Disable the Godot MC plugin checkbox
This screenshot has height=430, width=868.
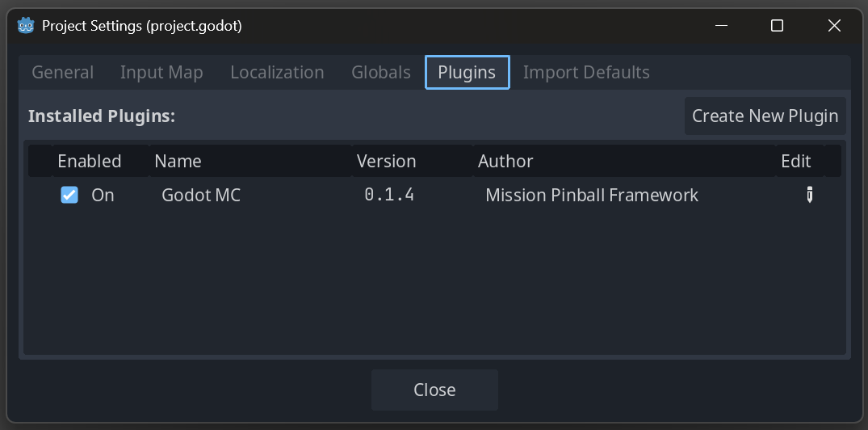click(x=69, y=195)
